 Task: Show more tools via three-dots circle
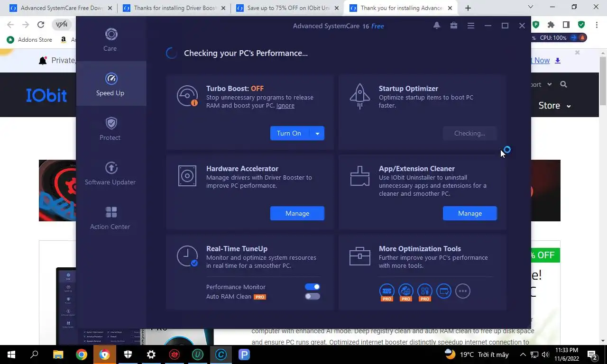[463, 291]
